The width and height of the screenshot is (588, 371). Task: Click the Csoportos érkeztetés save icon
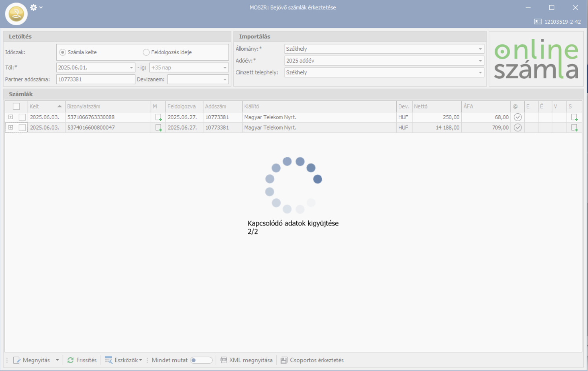284,360
